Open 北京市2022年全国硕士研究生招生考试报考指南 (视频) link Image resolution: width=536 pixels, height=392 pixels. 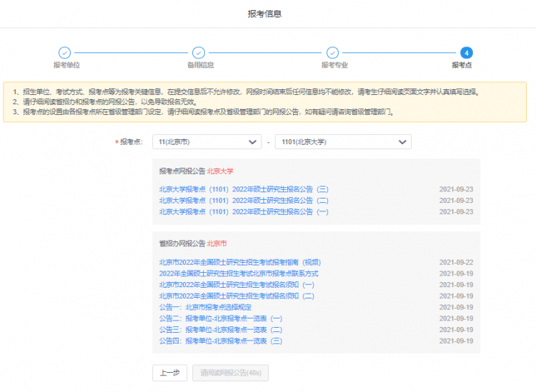[240, 262]
